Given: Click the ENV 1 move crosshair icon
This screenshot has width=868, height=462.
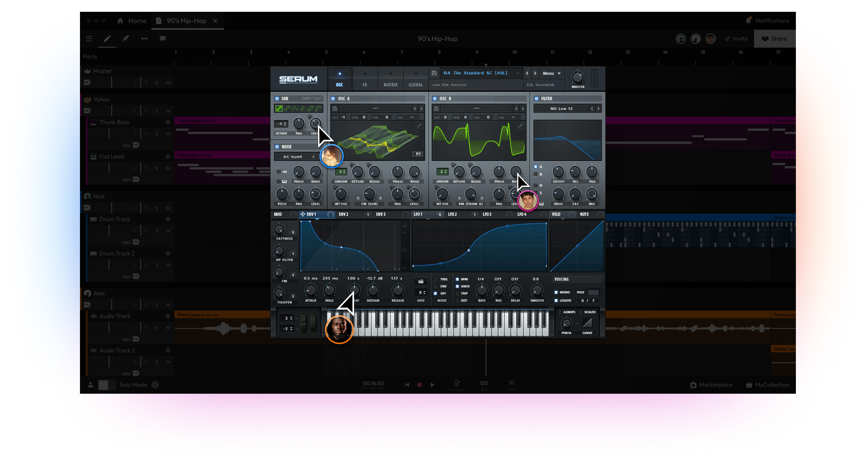Looking at the screenshot, I should [x=303, y=214].
